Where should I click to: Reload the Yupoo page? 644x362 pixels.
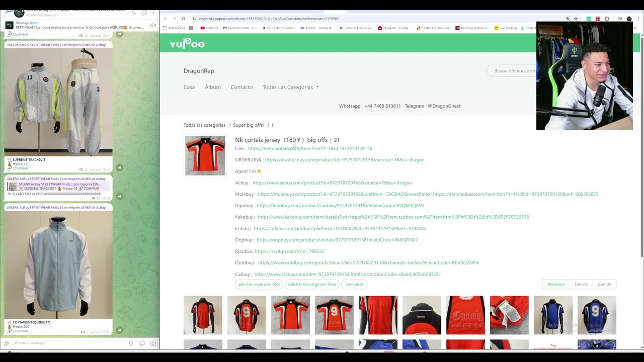pos(183,19)
